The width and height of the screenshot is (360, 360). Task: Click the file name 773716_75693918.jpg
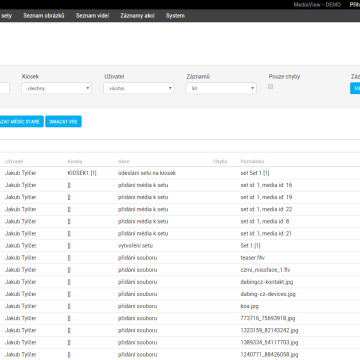tap(268, 318)
